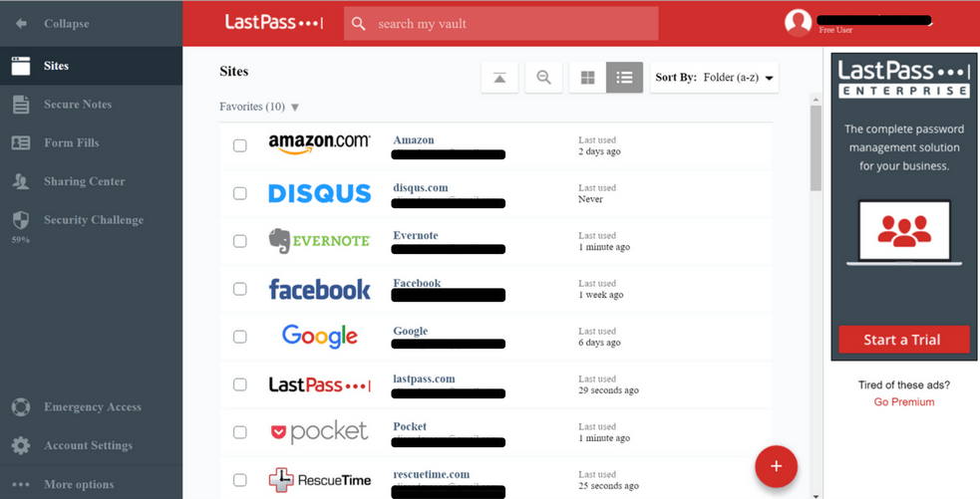Image resolution: width=980 pixels, height=499 pixels.
Task: Click the zoom out magnifier button
Action: pos(543,78)
